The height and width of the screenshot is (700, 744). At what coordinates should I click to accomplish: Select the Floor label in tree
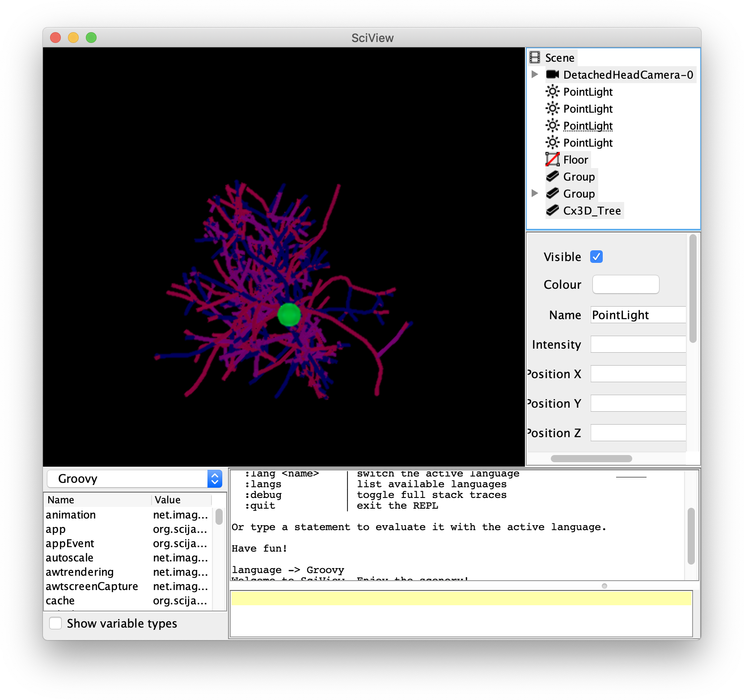575,160
